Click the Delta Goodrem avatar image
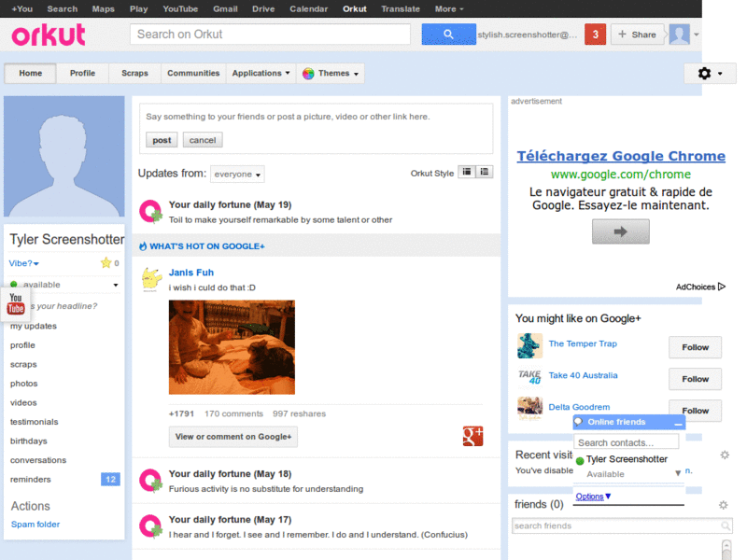Viewport: 747px width, 560px height. click(529, 409)
